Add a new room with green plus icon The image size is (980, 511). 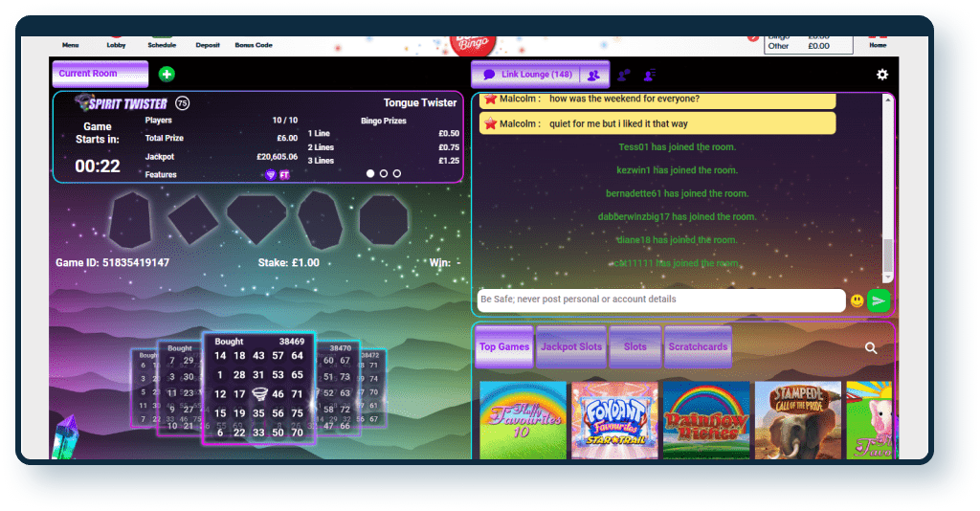(167, 75)
